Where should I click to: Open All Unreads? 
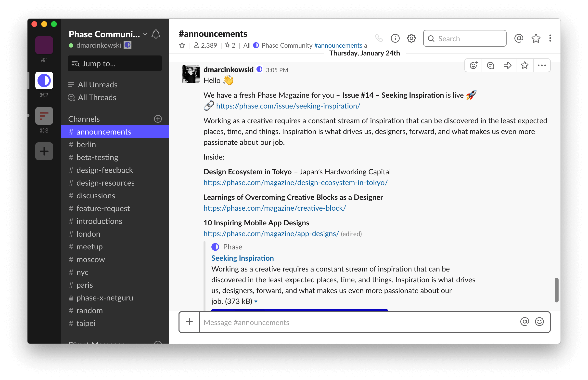[93, 84]
